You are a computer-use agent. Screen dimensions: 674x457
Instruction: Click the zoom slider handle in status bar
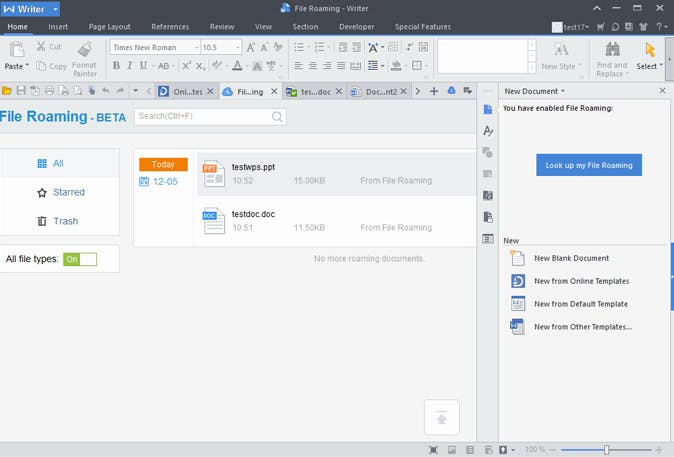606,450
